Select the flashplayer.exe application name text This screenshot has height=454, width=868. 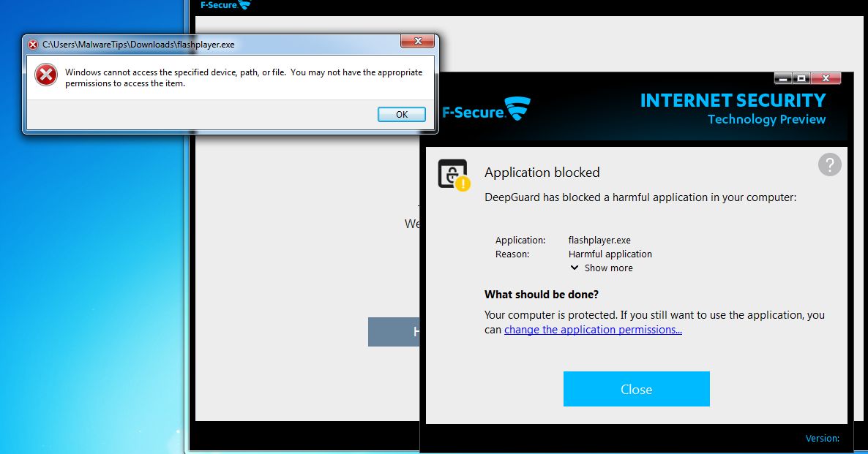click(599, 240)
